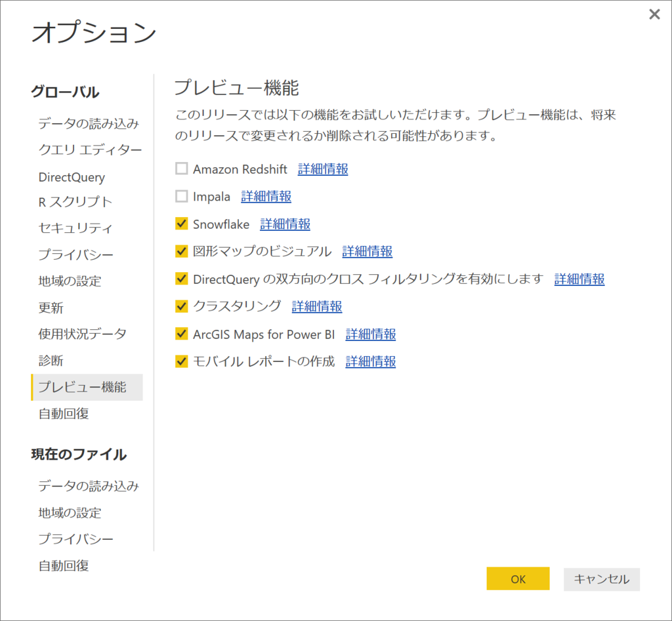Toggle ArcGIS Maps for Power BI checkbox
This screenshot has width=672, height=621.
click(x=181, y=334)
